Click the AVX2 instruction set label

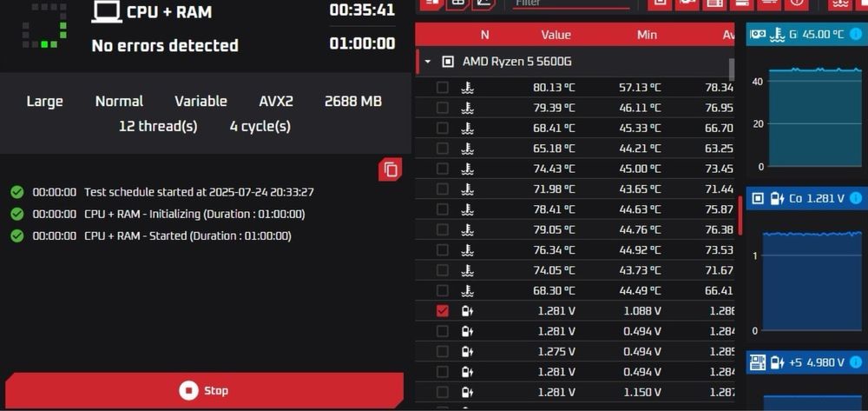point(276,102)
